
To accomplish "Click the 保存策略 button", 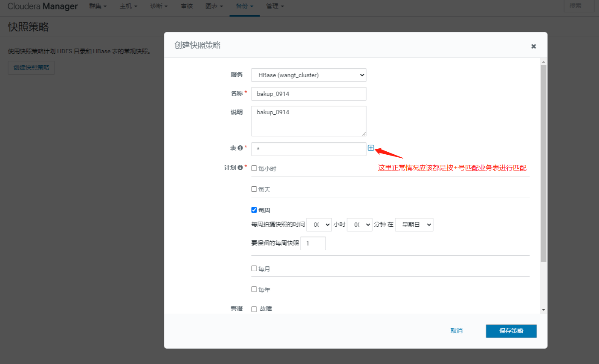I will point(511,331).
